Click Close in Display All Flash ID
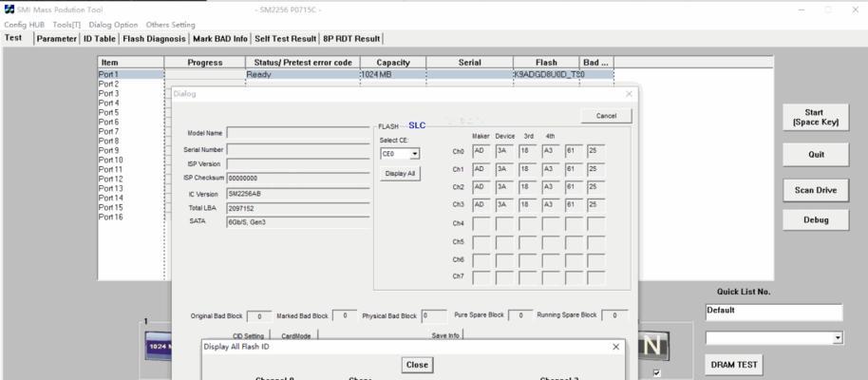This screenshot has height=380, width=868. [417, 365]
